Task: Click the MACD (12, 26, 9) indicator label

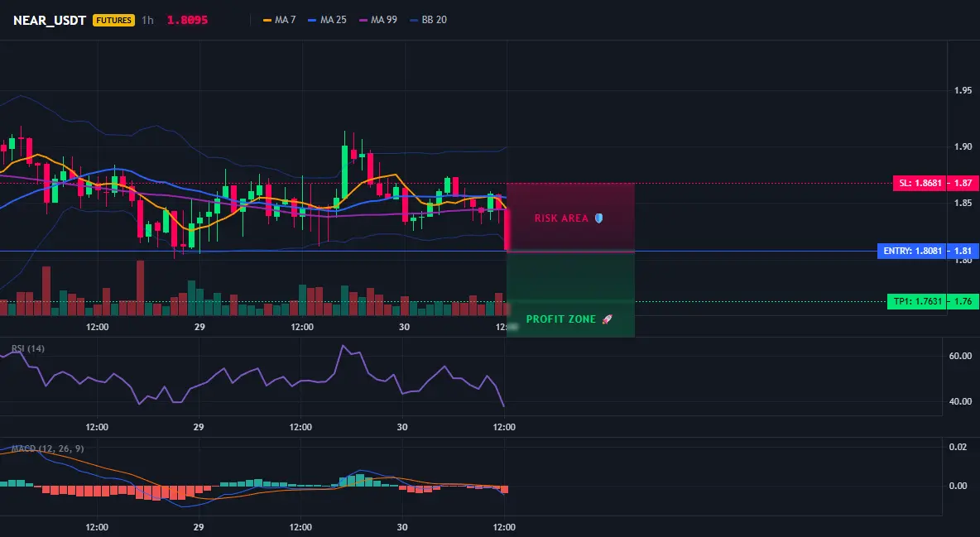Action: click(x=47, y=448)
